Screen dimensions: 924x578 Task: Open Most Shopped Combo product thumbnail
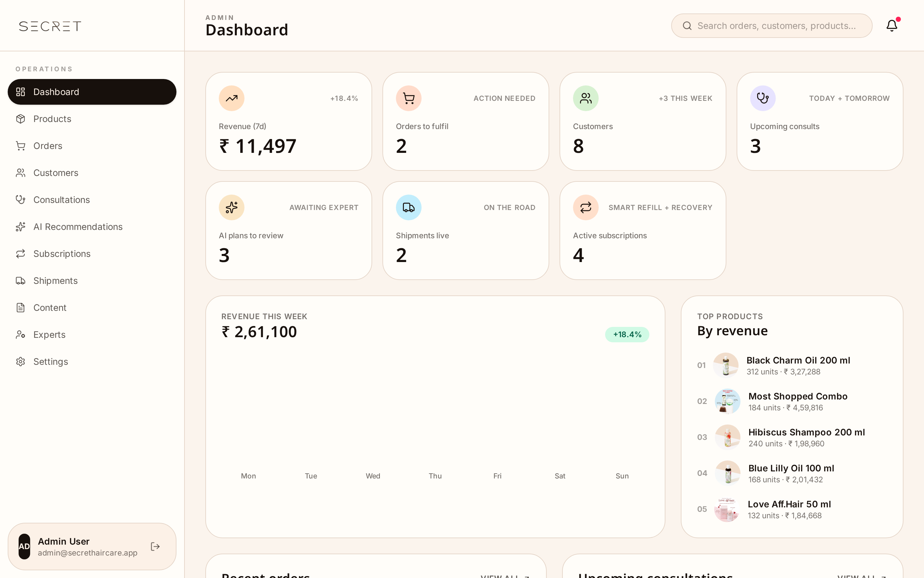coord(728,401)
